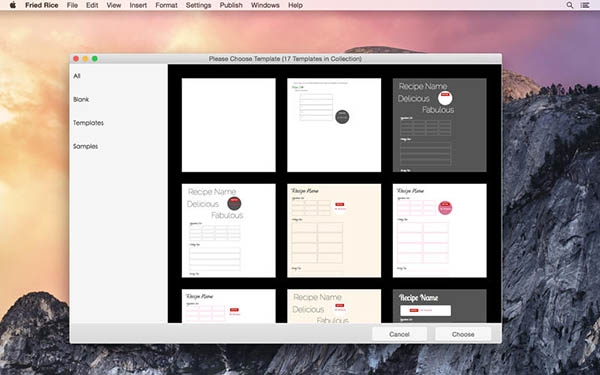Open the Apple menu icon

(13, 5)
